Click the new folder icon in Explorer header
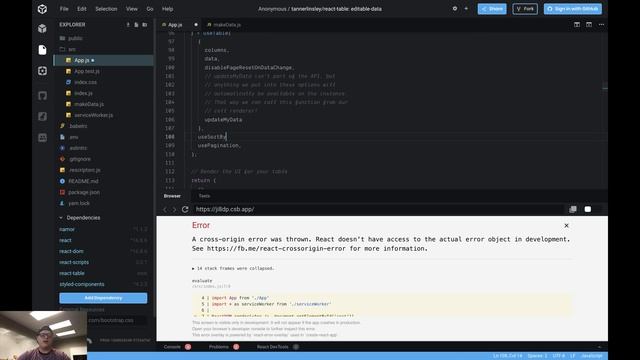The image size is (640, 360). pos(144,25)
